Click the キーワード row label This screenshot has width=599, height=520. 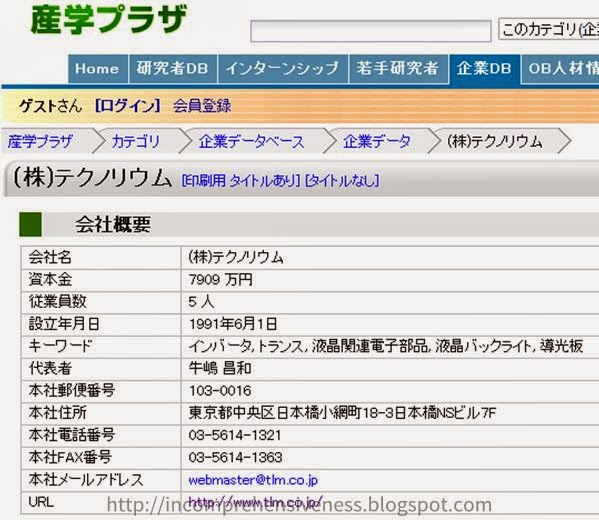(60, 346)
